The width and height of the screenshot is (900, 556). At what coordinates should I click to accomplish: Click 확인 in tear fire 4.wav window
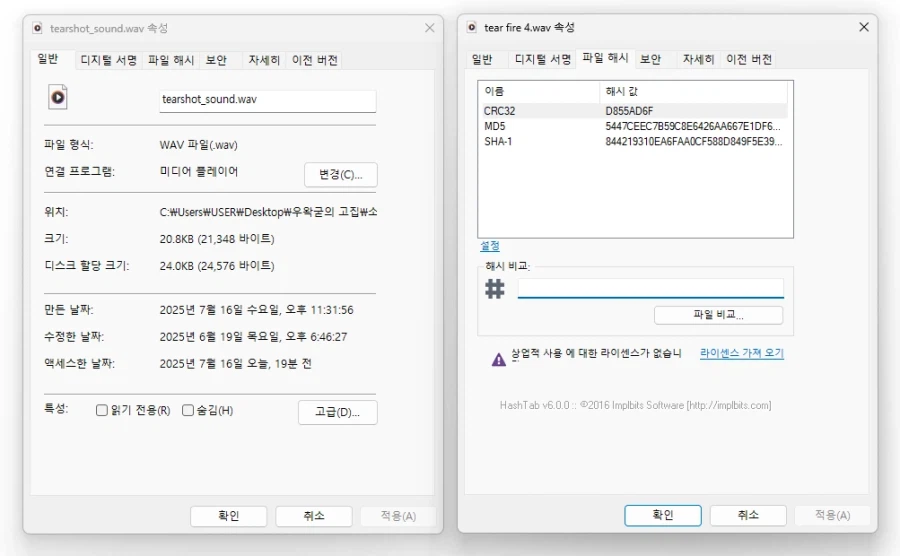pos(663,515)
